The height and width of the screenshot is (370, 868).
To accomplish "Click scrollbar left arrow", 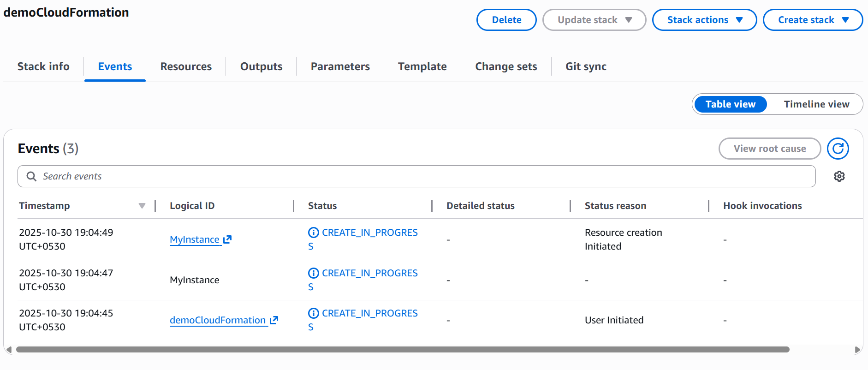I will (9, 350).
